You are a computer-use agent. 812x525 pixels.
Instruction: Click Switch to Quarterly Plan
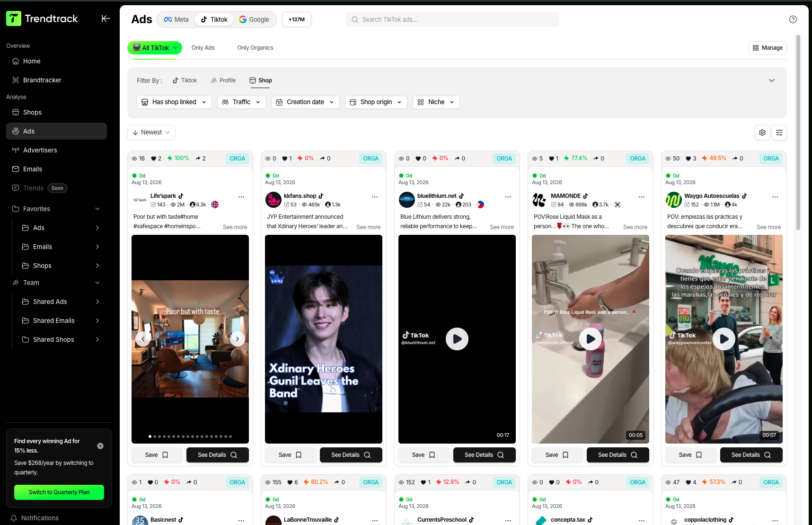click(59, 492)
